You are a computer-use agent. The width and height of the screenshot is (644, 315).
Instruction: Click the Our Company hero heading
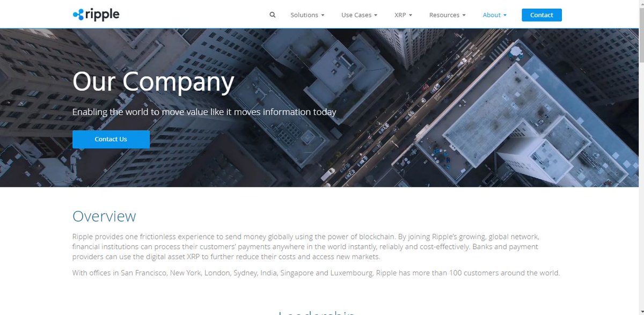click(x=153, y=82)
